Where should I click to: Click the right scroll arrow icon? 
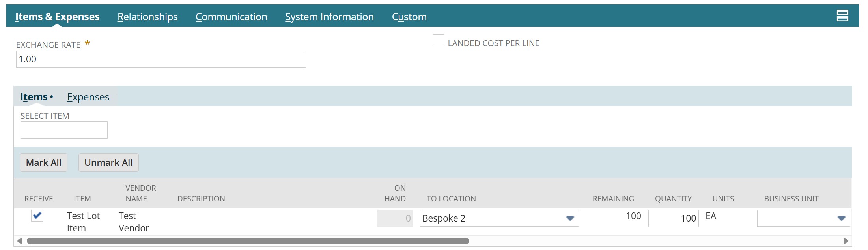click(846, 241)
